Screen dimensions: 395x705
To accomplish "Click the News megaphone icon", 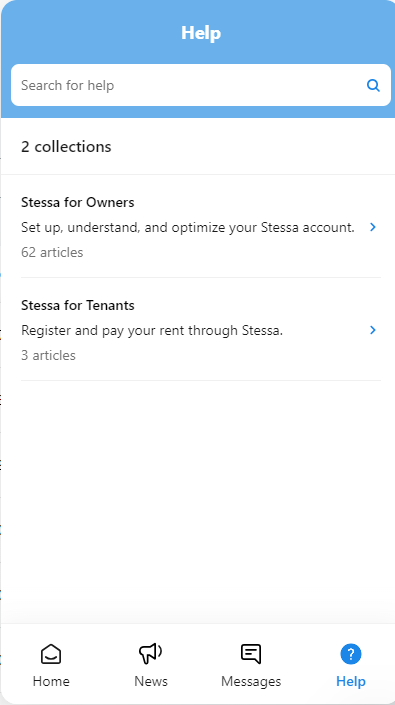I will click(151, 654).
